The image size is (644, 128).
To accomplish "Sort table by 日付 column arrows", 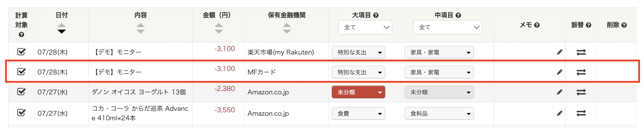I will tap(61, 28).
